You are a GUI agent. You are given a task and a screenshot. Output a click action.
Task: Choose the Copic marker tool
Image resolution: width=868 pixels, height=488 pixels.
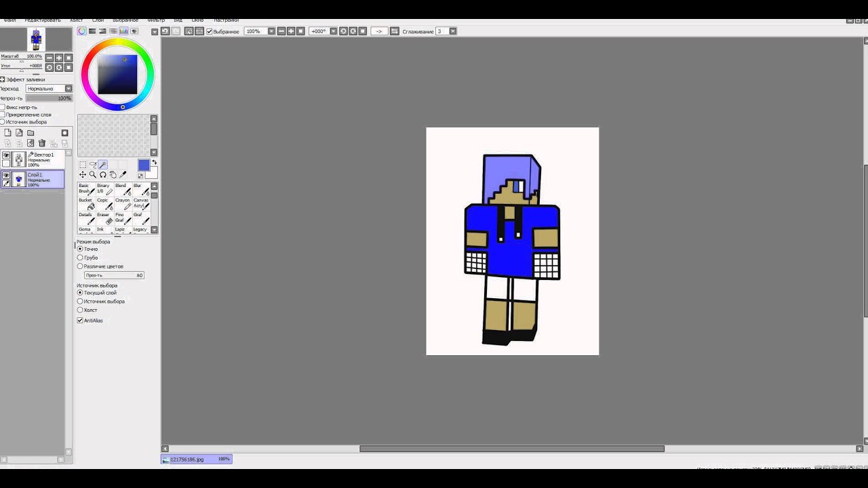point(104,204)
